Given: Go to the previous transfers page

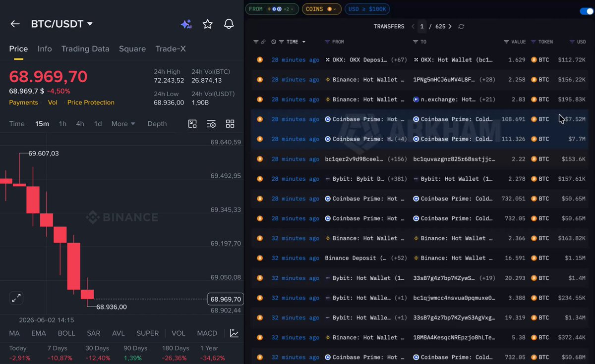Looking at the screenshot, I should click(413, 26).
